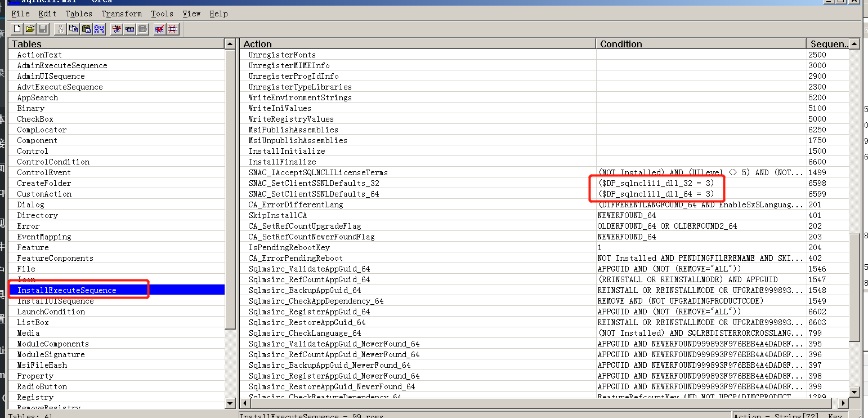
Task: Click the Sequence column header
Action: 827,44
